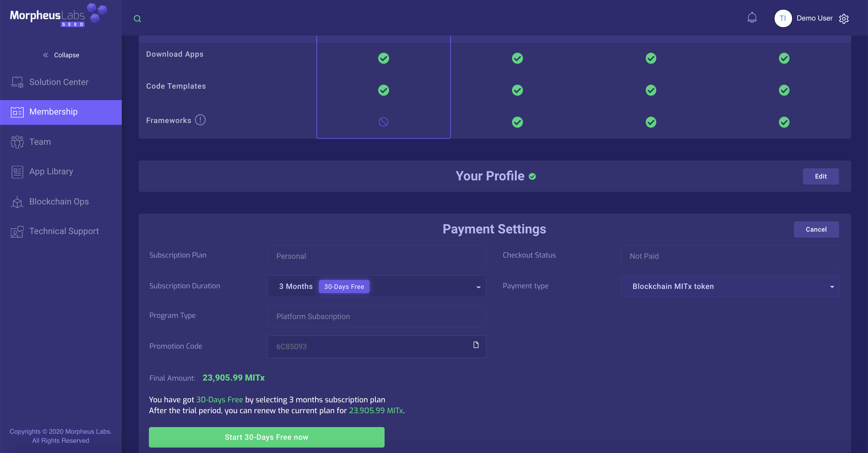Navigate to the Team page
This screenshot has width=868, height=453.
tap(40, 142)
